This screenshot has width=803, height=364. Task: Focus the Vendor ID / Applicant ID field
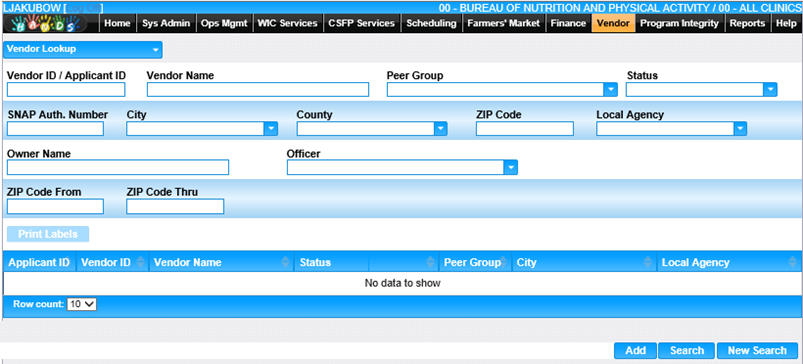tap(66, 90)
